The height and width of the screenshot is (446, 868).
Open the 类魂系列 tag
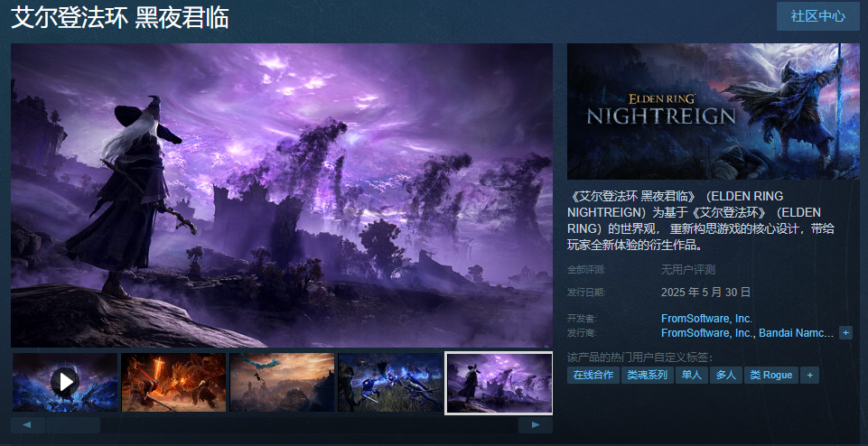[647, 375]
